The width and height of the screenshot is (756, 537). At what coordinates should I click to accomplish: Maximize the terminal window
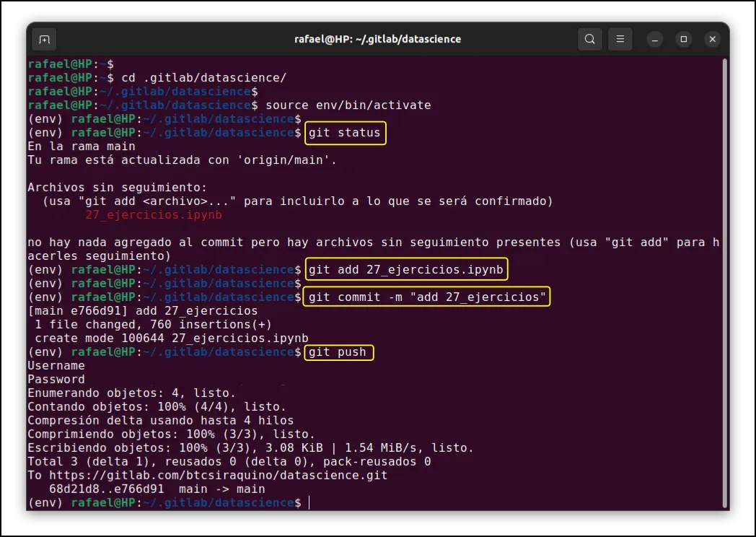(684, 40)
